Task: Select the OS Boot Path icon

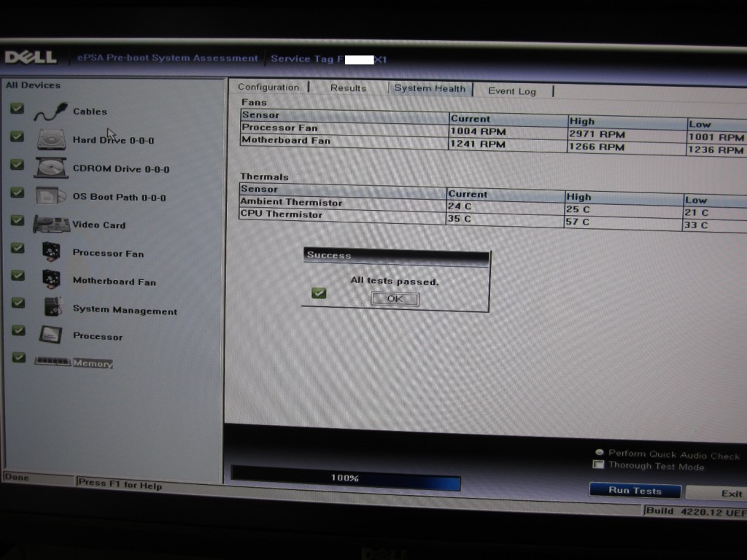Action: point(51,196)
